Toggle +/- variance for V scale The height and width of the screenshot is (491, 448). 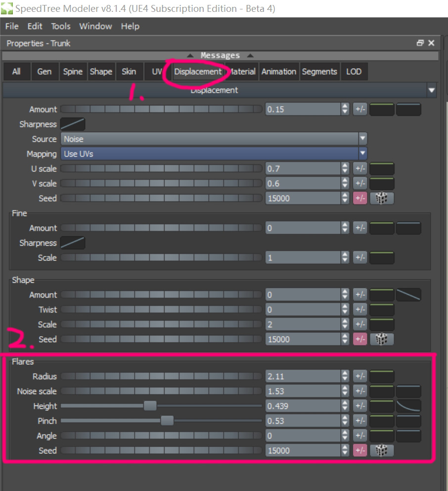[x=360, y=183]
